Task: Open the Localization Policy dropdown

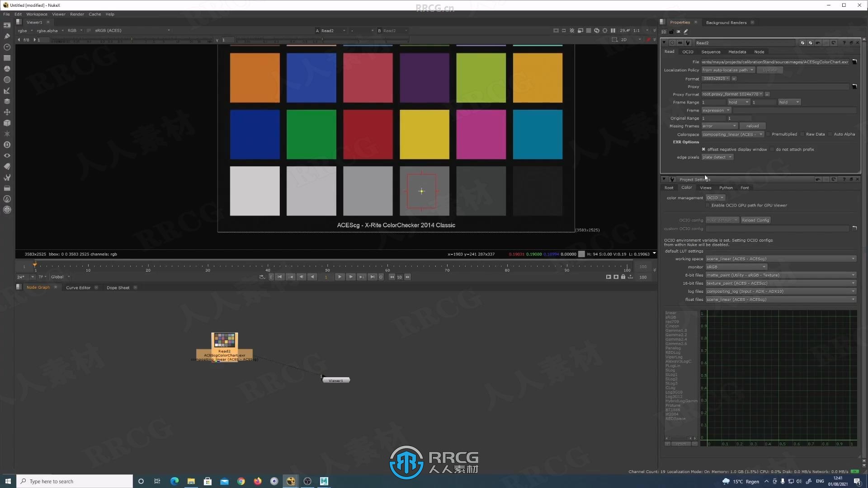Action: [x=728, y=70]
